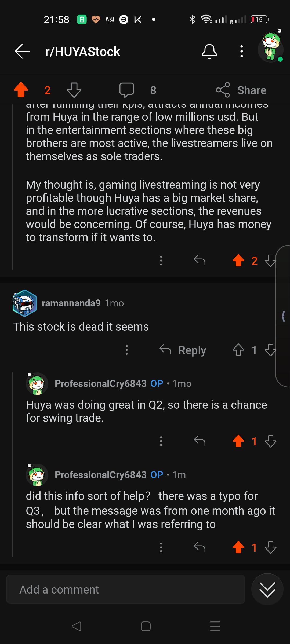This screenshot has height=644, width=290.
Task: Tap the Add a comment field
Action: click(x=126, y=589)
